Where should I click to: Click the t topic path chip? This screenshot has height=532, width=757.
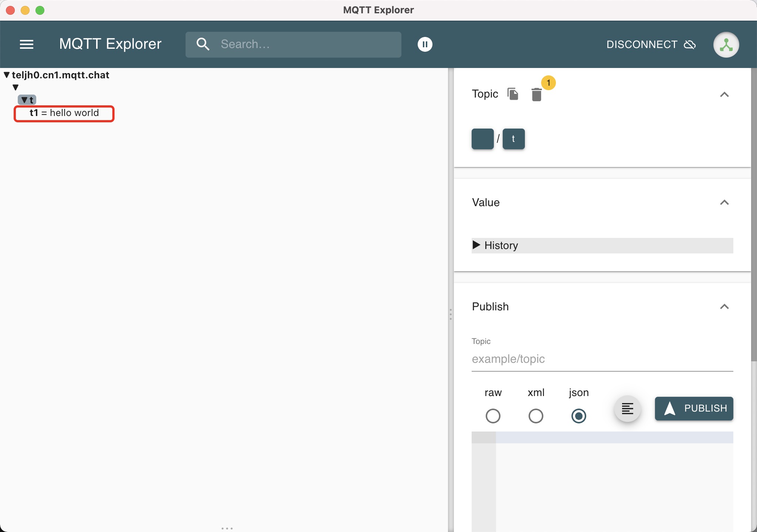[x=513, y=139]
